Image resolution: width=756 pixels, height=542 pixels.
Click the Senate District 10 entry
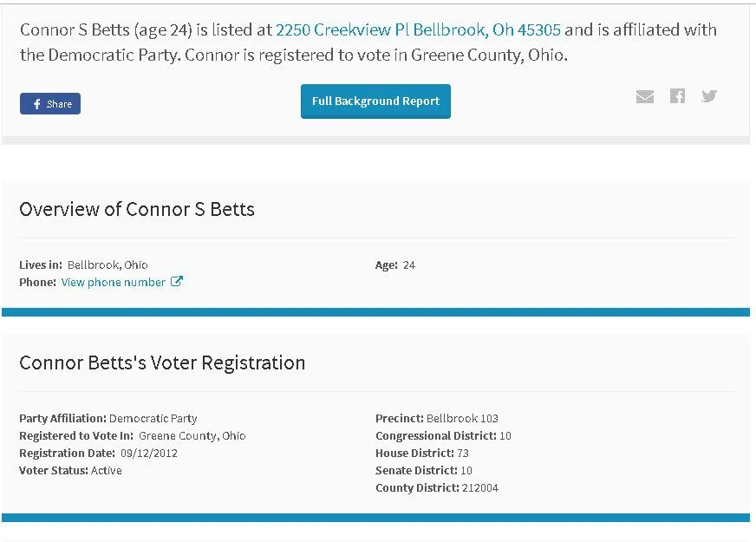tap(423, 470)
